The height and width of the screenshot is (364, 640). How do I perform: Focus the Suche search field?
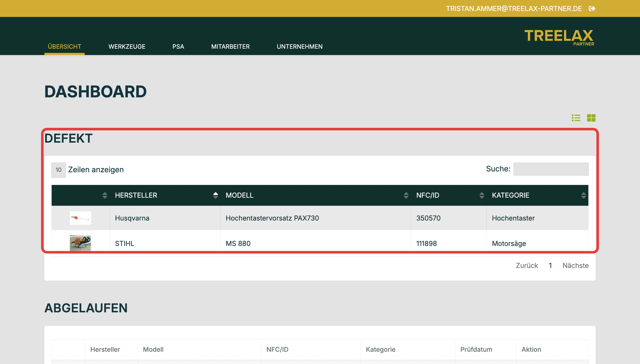[551, 169]
